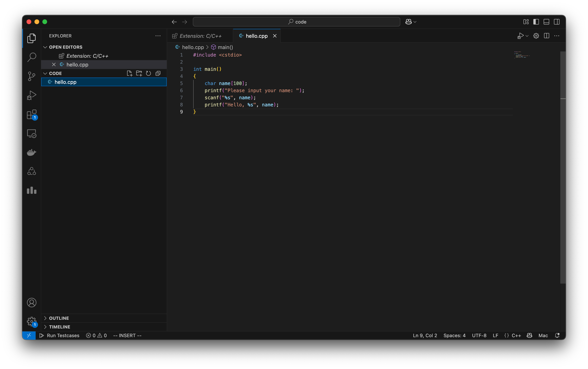The image size is (588, 369).
Task: Open the Source Control view
Action: pos(31,76)
